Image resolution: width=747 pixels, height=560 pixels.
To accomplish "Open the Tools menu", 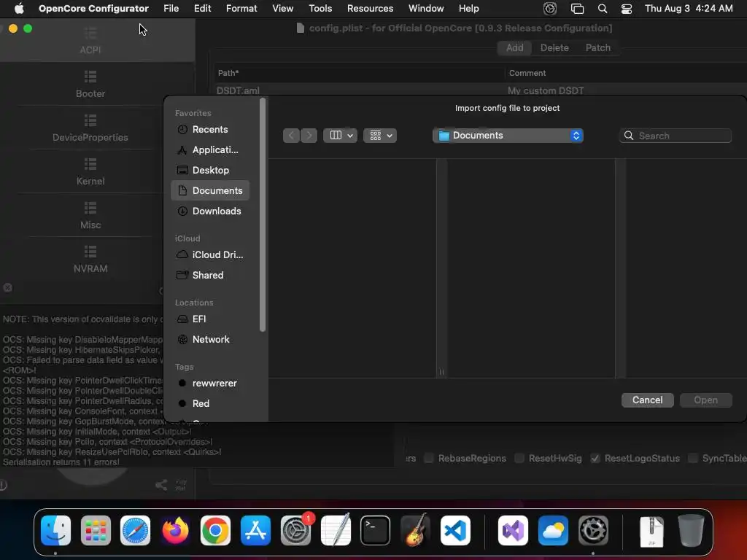I will [x=320, y=9].
